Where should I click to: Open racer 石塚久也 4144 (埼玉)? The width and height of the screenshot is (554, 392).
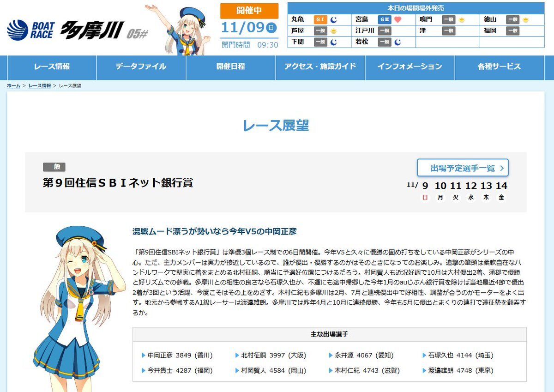tap(461, 356)
